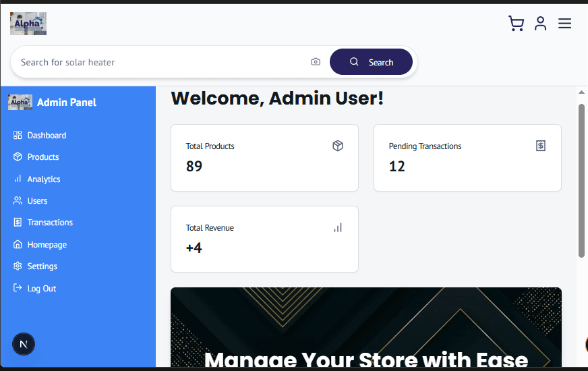
Task: Click the bar-chart icon on Total Revenue card
Action: [338, 227]
